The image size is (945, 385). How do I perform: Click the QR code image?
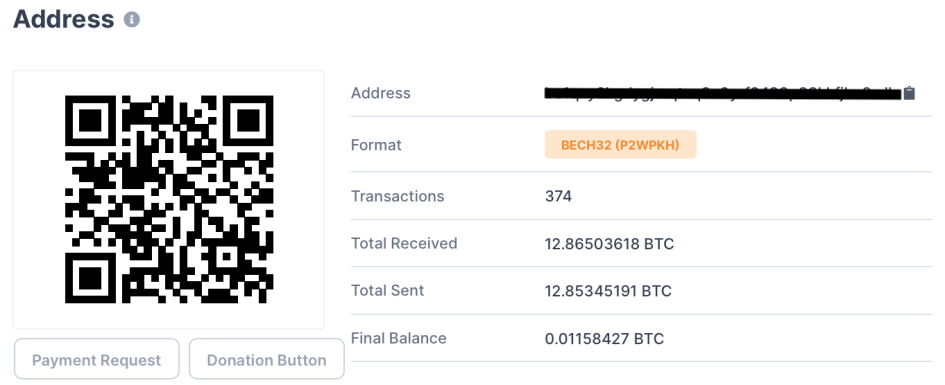pyautogui.click(x=169, y=199)
